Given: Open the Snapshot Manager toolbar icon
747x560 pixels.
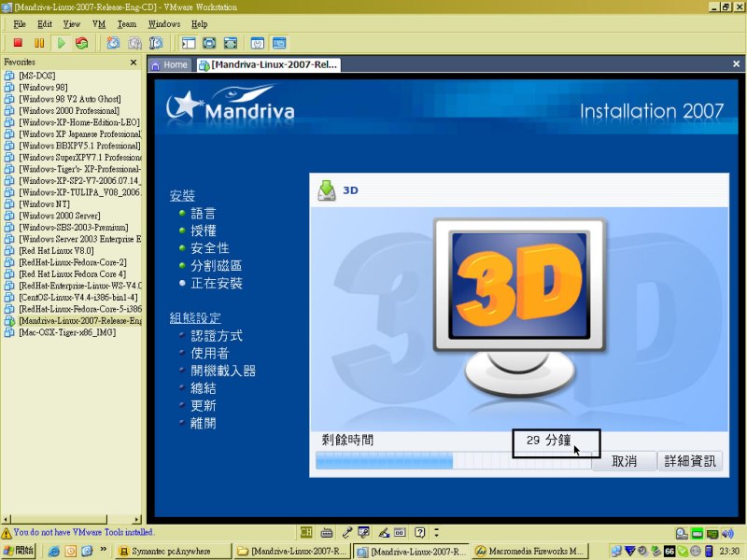Looking at the screenshot, I should point(156,43).
